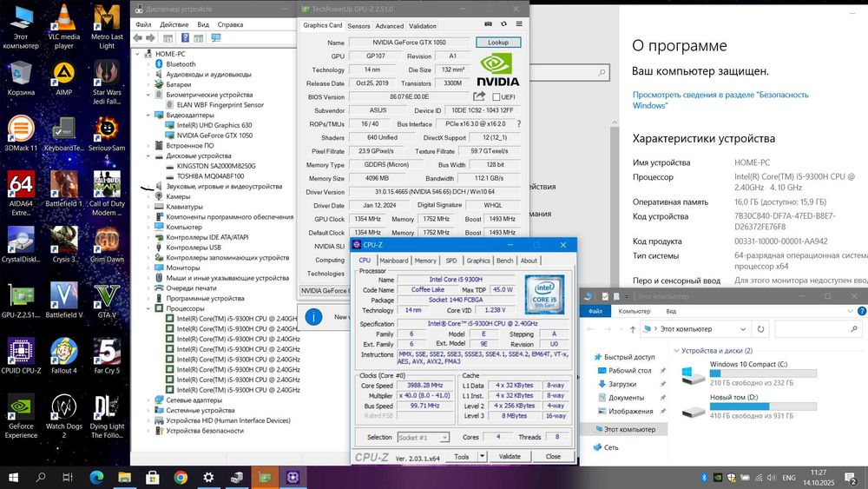Open Call of Duty Modern desktop icon

click(x=107, y=193)
